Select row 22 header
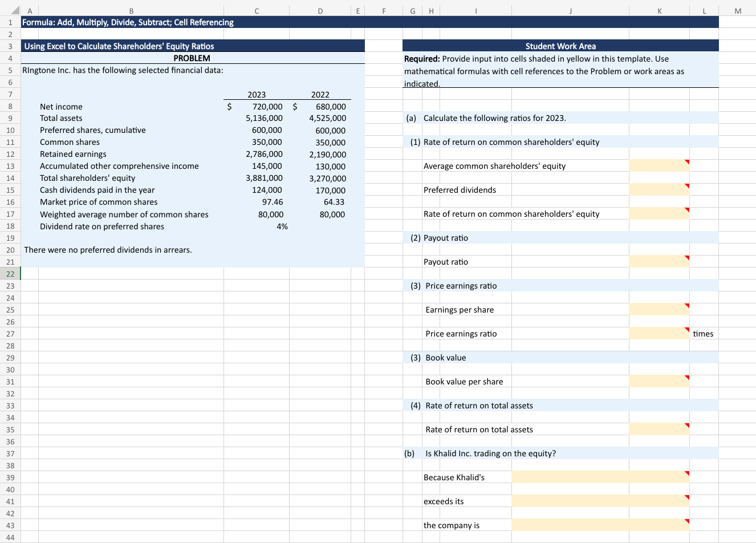Screen dimensions: 756x543 pos(10,274)
